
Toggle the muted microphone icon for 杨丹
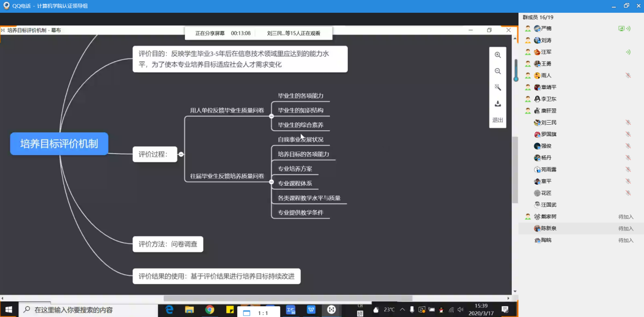click(628, 158)
